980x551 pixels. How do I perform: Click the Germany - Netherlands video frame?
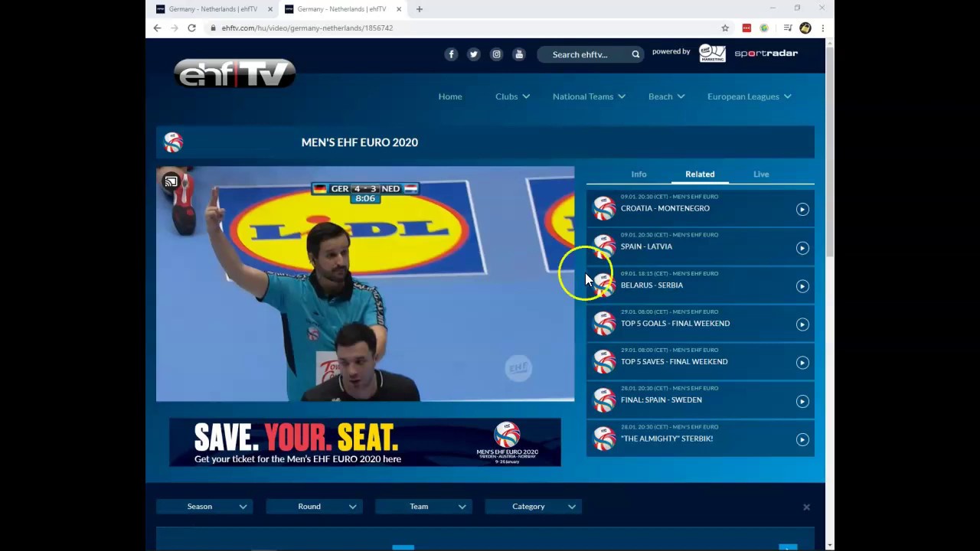pos(365,284)
